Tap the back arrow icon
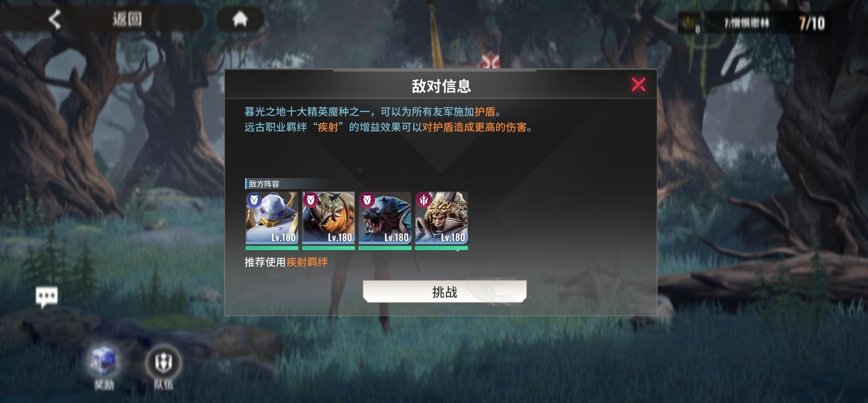868x403 pixels. [55, 19]
